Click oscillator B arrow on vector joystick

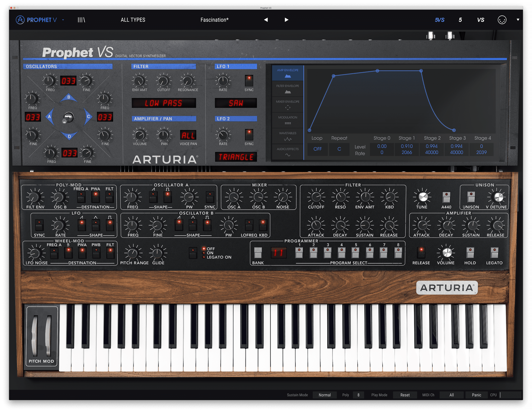tap(69, 98)
